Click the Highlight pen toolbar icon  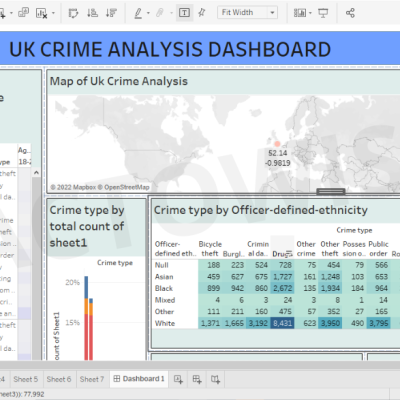tap(138, 13)
